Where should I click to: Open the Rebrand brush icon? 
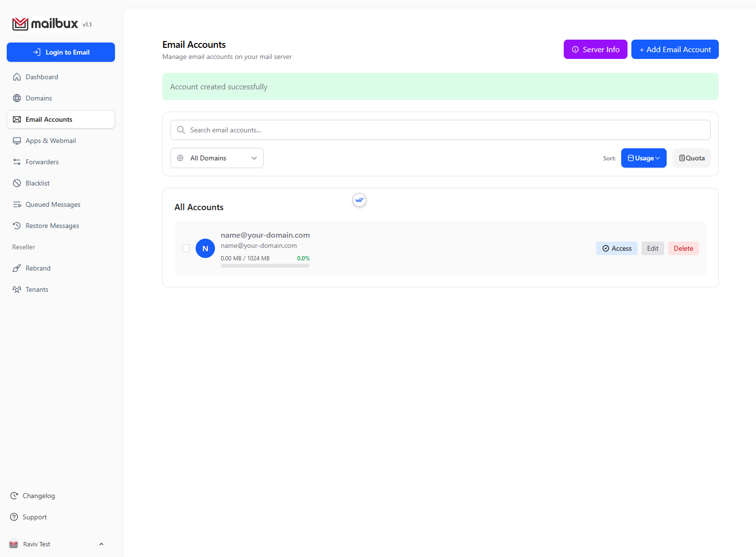click(x=17, y=268)
